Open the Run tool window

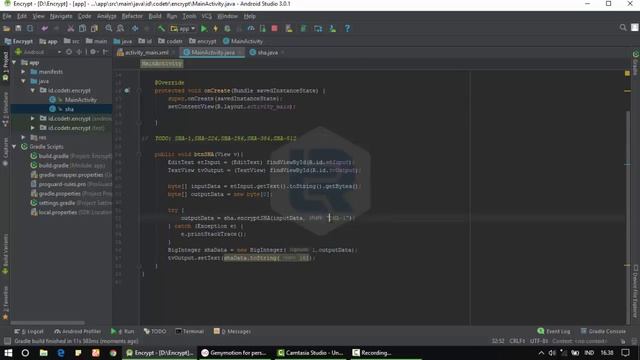click(x=122, y=331)
